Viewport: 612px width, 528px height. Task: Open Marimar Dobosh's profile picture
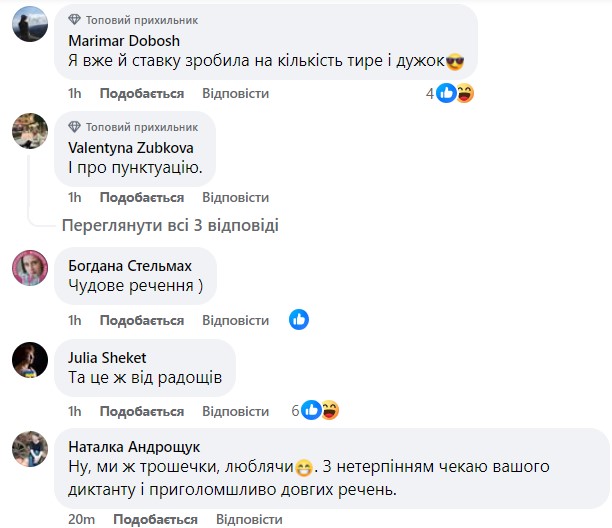click(30, 24)
